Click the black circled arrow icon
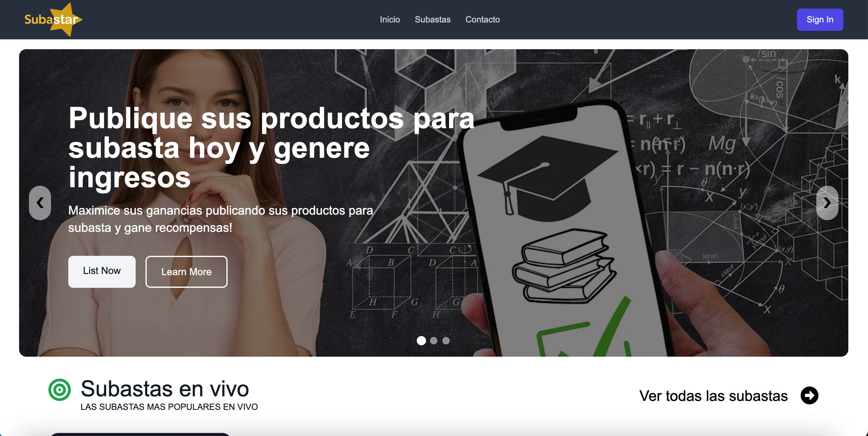 [x=809, y=395]
